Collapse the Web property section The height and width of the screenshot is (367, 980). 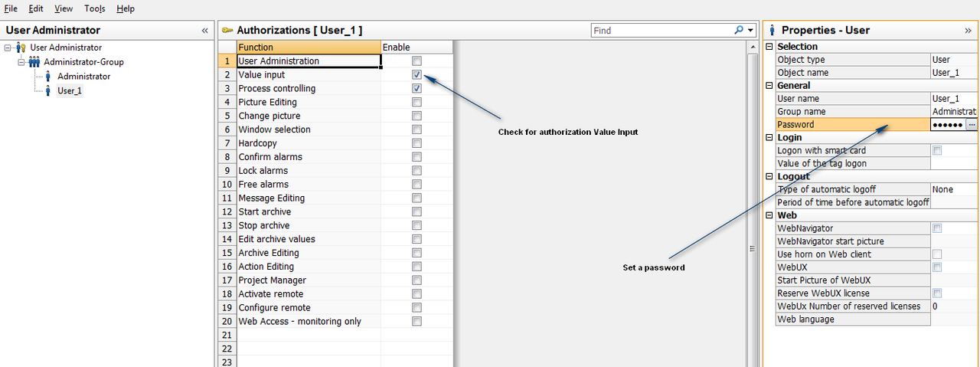(769, 216)
